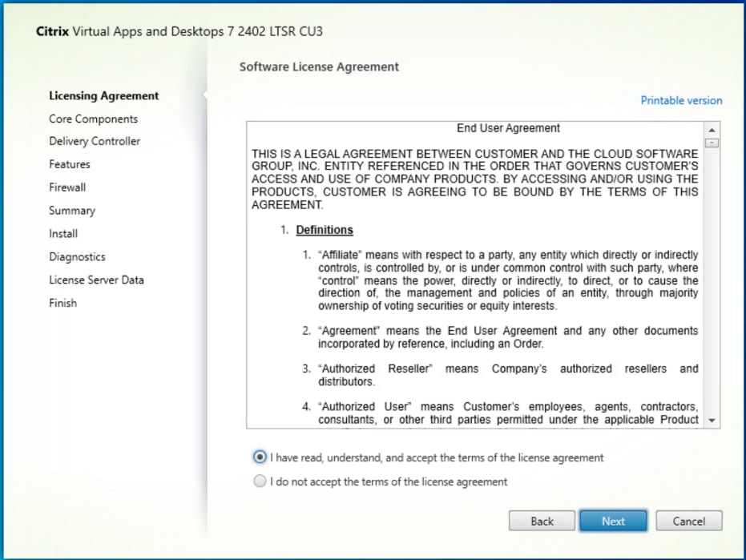Go to the License Server Data step
Viewport: 746px width, 560px height.
tap(97, 280)
